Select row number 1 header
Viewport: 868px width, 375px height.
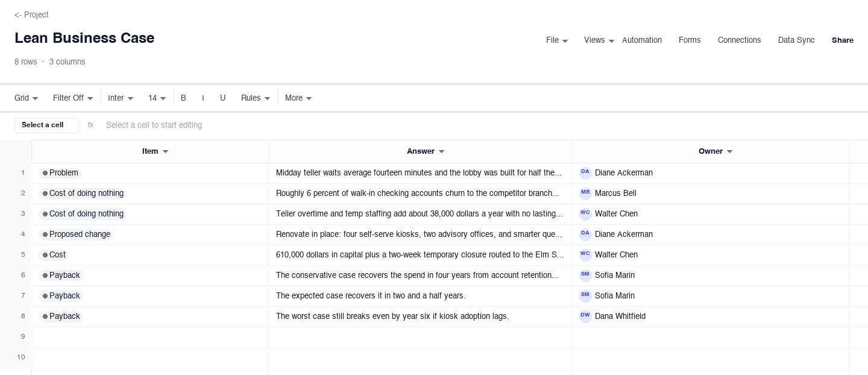pos(16,173)
